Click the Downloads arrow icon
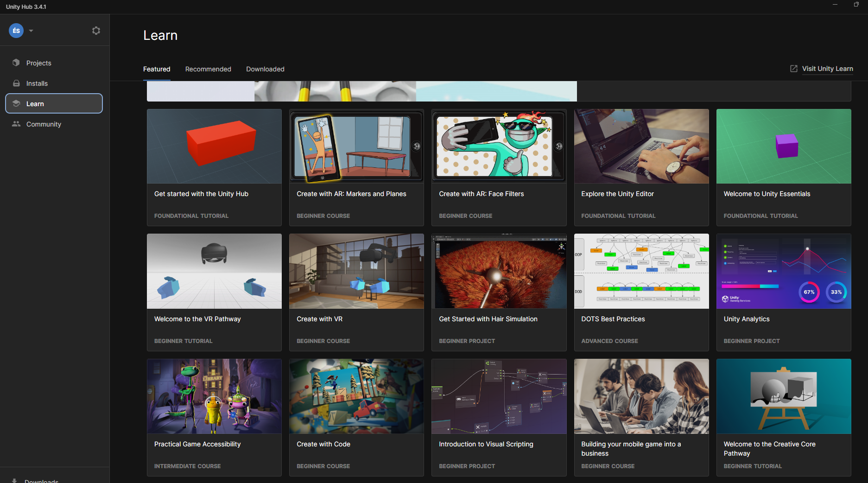This screenshot has height=483, width=868. 14,481
